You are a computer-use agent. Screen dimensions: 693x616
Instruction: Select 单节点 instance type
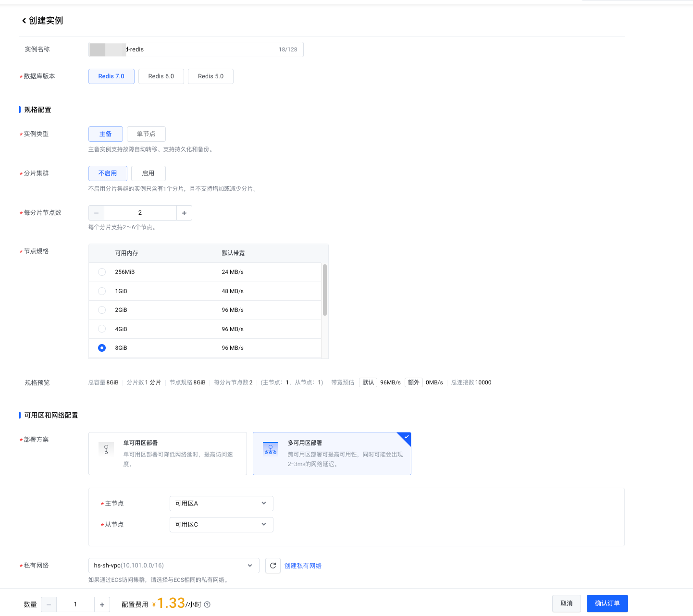pos(146,134)
